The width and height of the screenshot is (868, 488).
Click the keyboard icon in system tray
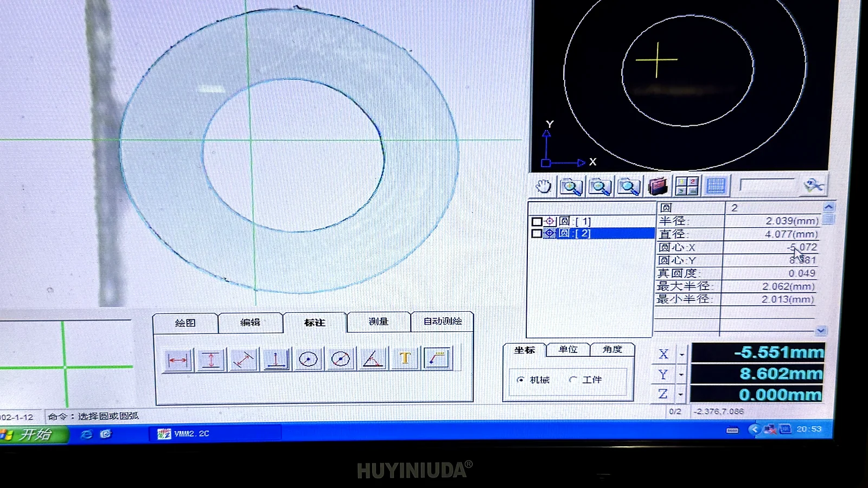click(x=732, y=431)
